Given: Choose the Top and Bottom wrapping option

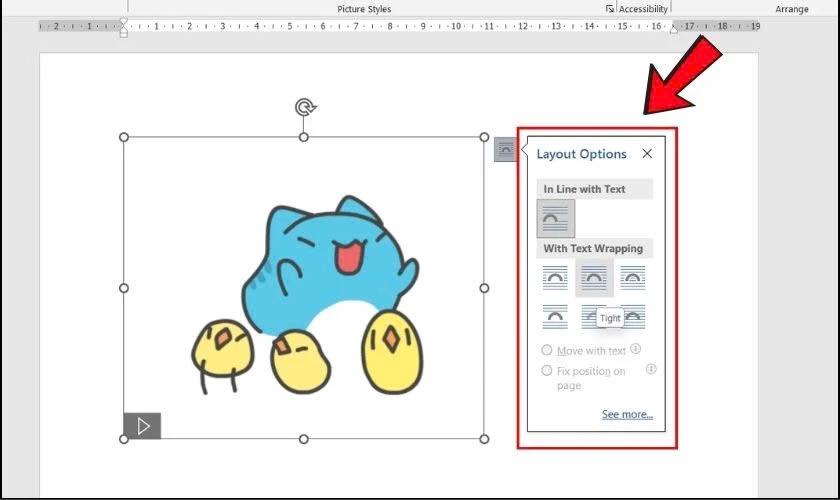Looking at the screenshot, I should [x=555, y=317].
